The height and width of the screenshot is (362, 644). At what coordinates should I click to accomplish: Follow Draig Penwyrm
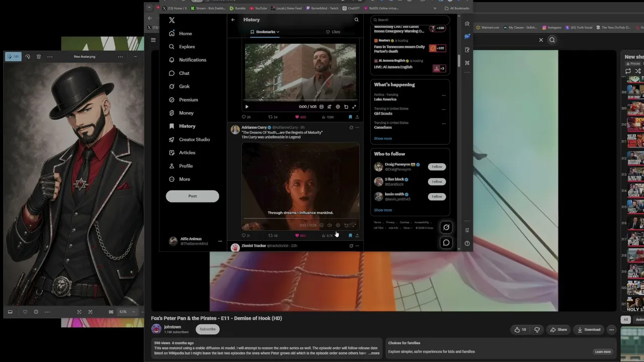click(437, 166)
